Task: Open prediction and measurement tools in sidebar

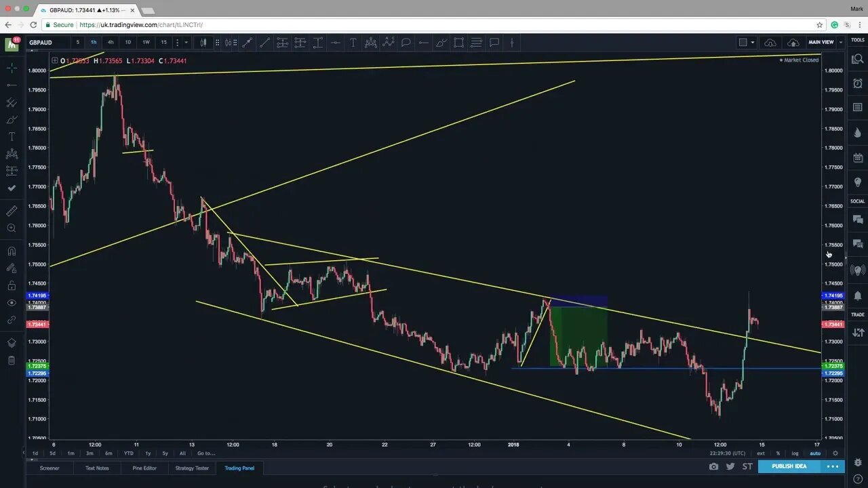Action: click(x=12, y=171)
